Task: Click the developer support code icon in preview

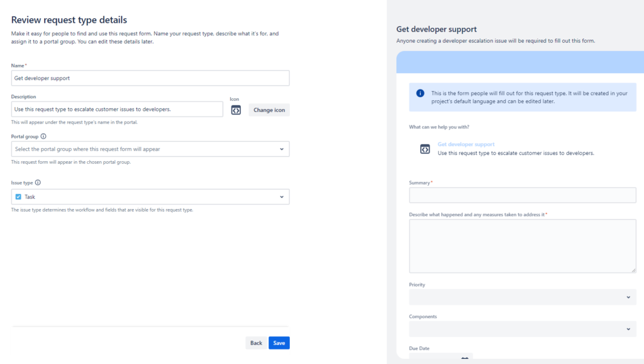Action: tap(424, 148)
